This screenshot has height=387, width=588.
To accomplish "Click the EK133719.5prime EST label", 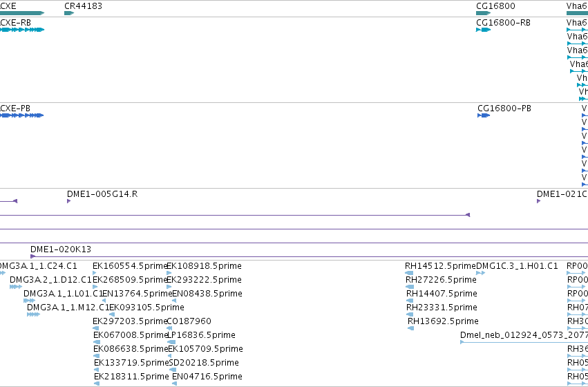I will pyautogui.click(x=131, y=363).
